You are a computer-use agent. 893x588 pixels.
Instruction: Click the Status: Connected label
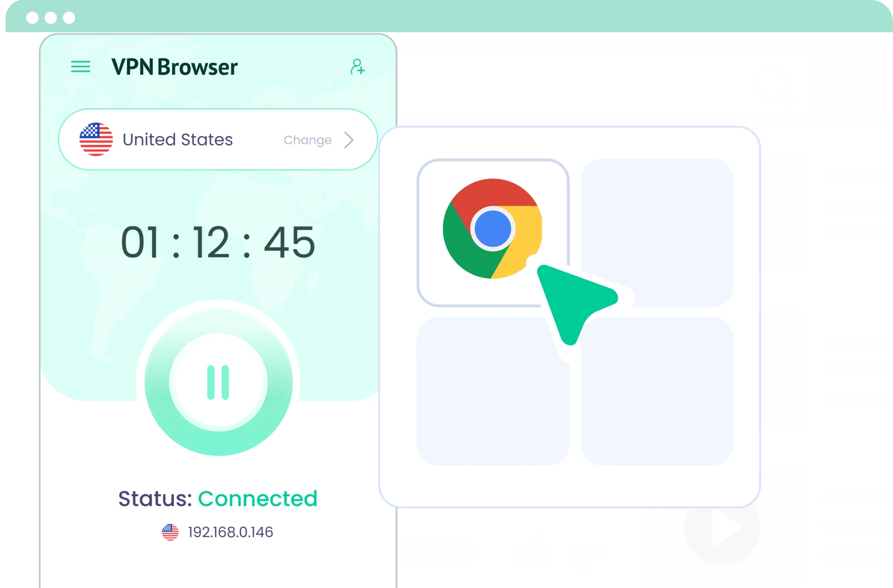[x=218, y=498]
